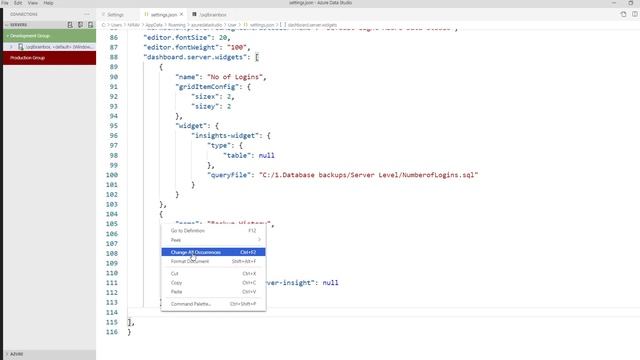640x360 pixels.
Task: Open Command Palette from context menu
Action: coord(213,304)
